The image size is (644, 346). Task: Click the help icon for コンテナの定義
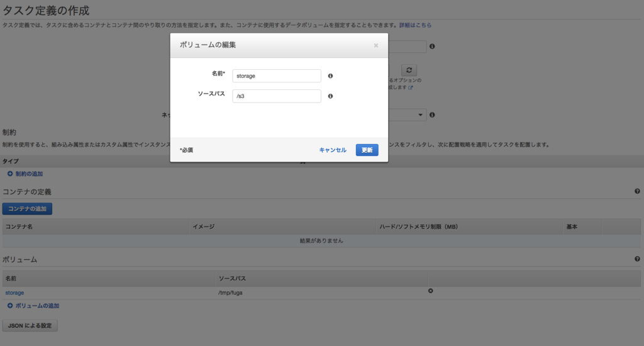coord(637,191)
